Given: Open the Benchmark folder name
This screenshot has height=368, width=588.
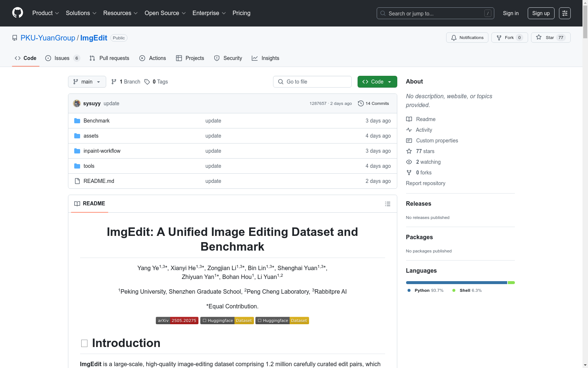Looking at the screenshot, I should [x=97, y=121].
